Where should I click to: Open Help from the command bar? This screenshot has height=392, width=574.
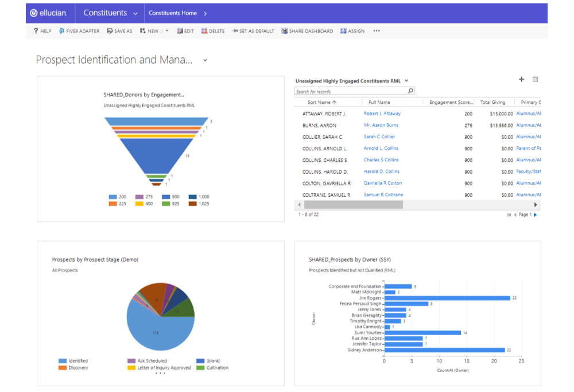tap(42, 31)
